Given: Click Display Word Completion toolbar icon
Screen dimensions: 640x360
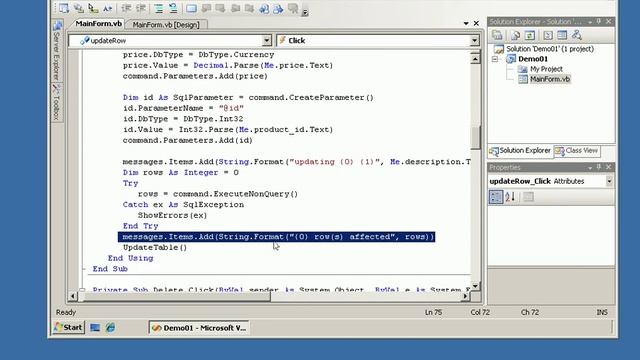Looking at the screenshot, I should coord(107,8).
